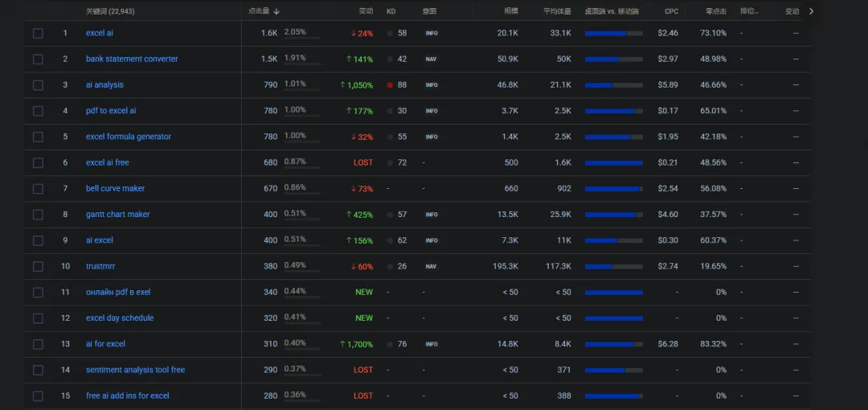The image size is (868, 410).
Task: Sort the table by the KD column header
Action: point(391,11)
